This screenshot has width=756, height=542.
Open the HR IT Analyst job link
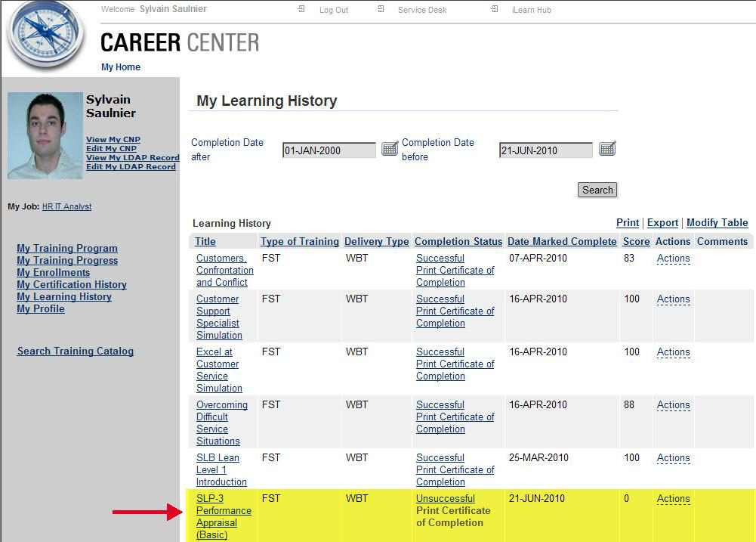pyautogui.click(x=66, y=206)
